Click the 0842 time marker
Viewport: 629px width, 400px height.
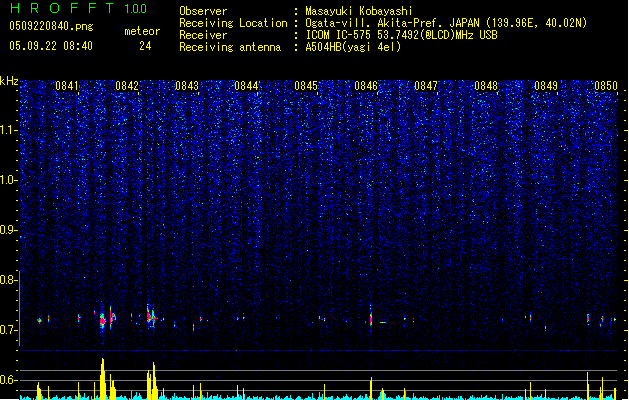pyautogui.click(x=127, y=86)
